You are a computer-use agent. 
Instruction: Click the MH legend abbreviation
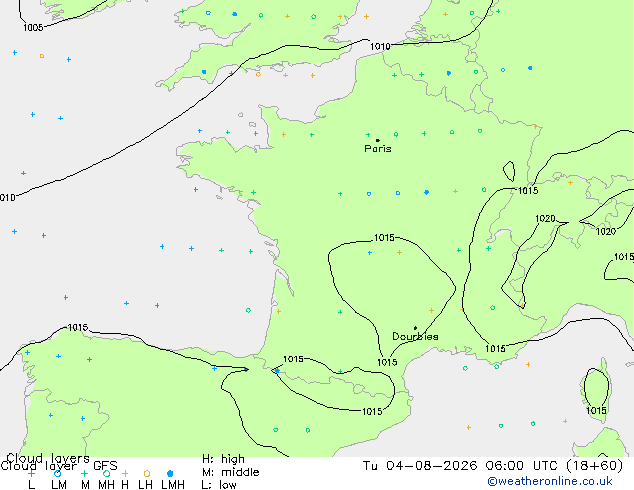(106, 485)
